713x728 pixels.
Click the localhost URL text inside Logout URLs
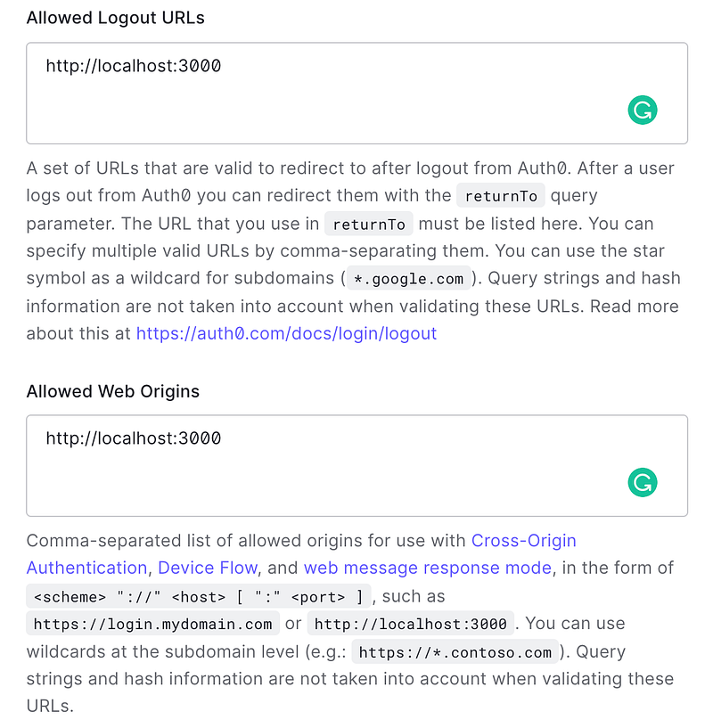[134, 66]
